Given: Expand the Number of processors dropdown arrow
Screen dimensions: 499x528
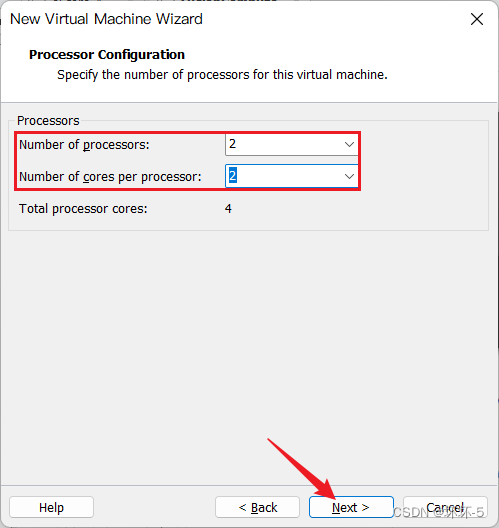Looking at the screenshot, I should (349, 145).
